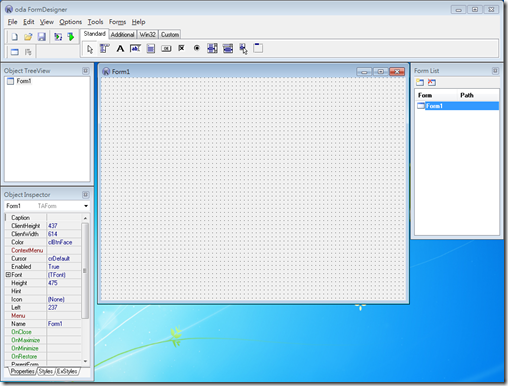
Task: Select the component icon right of RadioButton
Action: click(212, 49)
